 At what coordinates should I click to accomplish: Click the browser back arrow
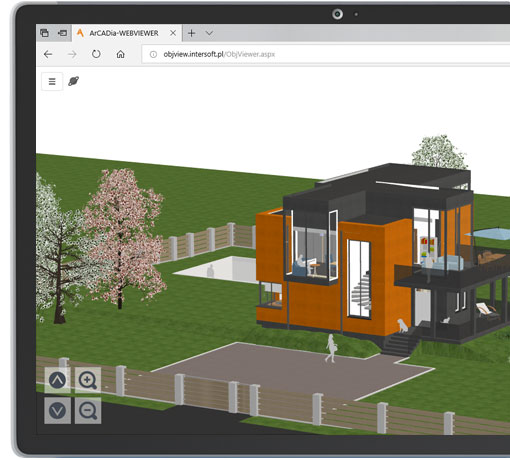pos(48,54)
